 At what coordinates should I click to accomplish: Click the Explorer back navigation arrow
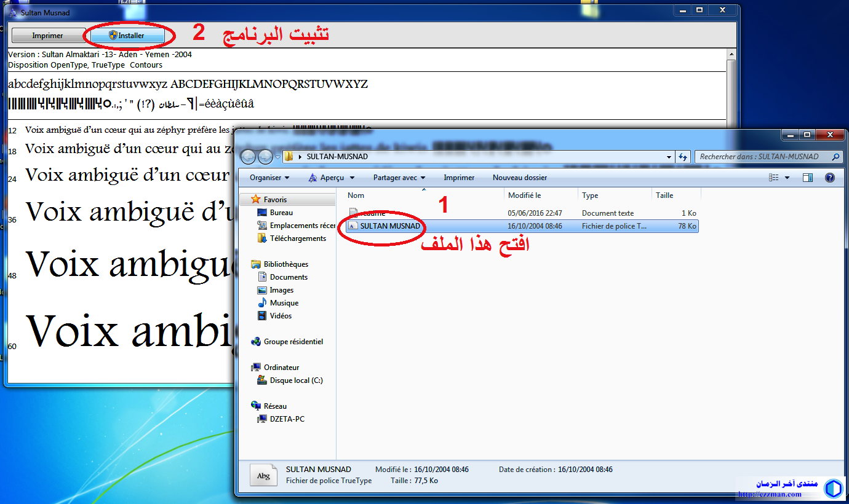[x=248, y=157]
